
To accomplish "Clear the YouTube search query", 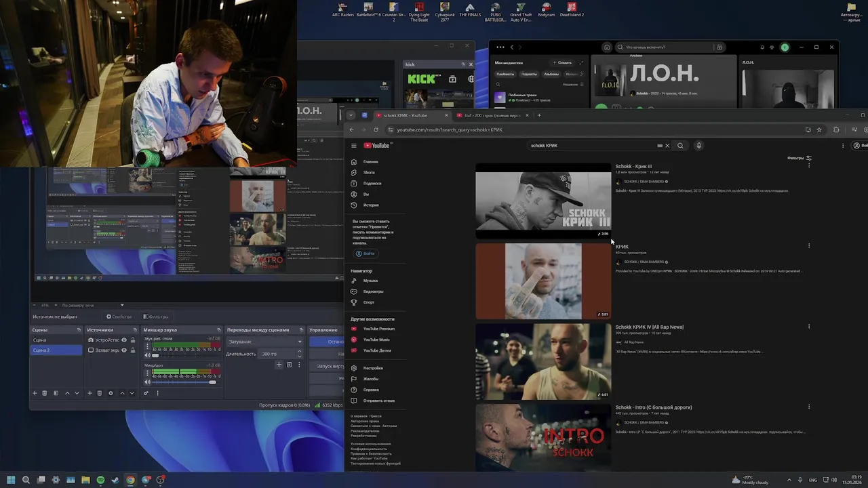I will point(667,146).
